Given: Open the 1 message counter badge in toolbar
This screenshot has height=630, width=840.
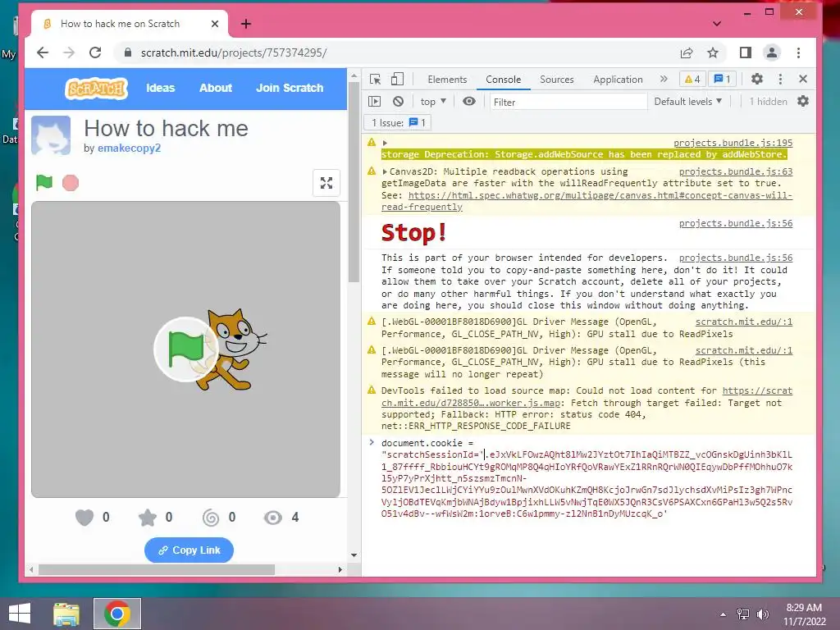Looking at the screenshot, I should 722,80.
